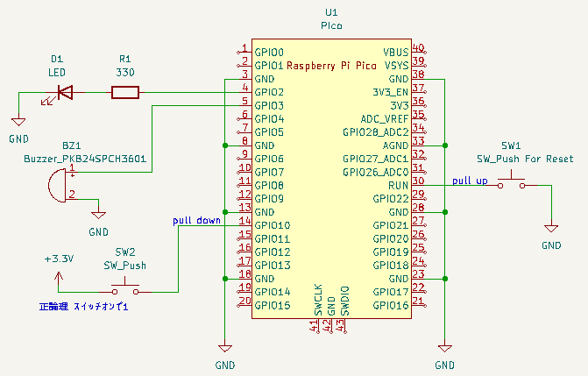
Task: Click the AGND pin label
Action: [395, 145]
